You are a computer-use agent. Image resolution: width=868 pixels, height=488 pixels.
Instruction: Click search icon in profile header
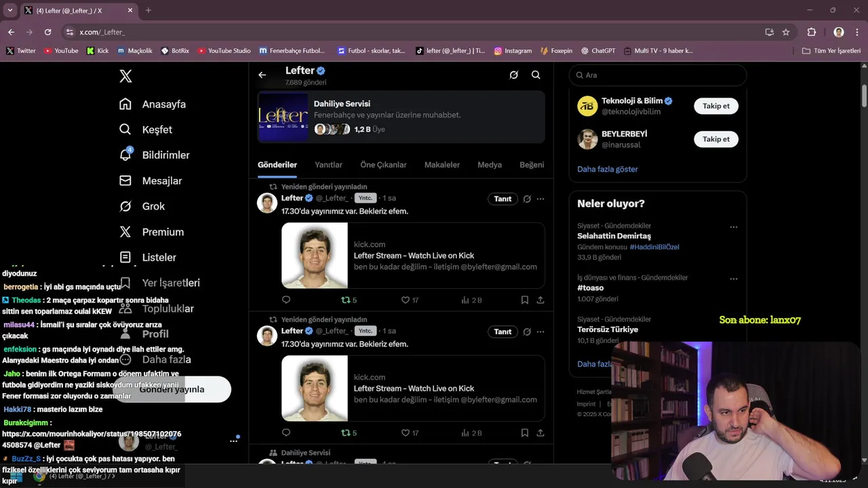536,75
